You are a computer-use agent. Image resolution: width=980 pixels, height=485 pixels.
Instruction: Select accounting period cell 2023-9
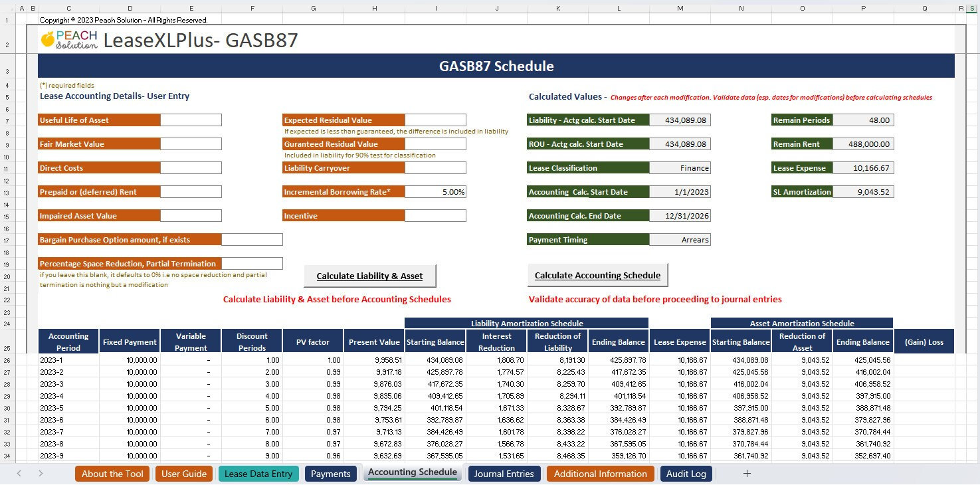(x=68, y=456)
